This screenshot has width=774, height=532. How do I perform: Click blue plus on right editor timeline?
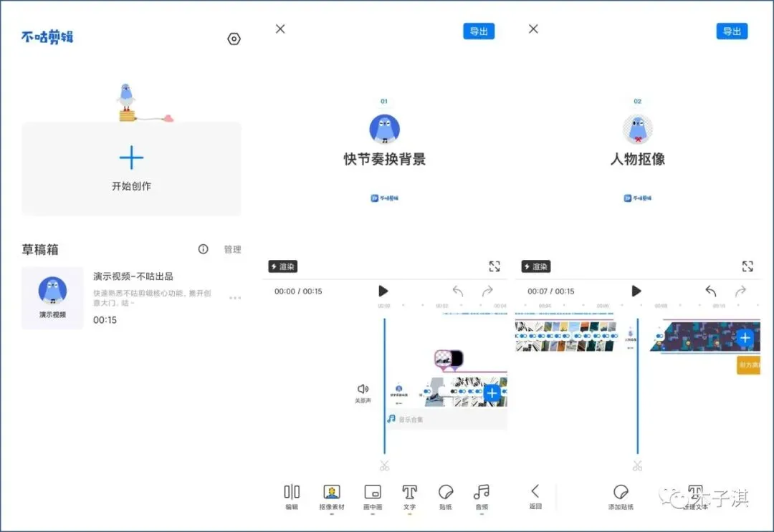click(x=745, y=338)
